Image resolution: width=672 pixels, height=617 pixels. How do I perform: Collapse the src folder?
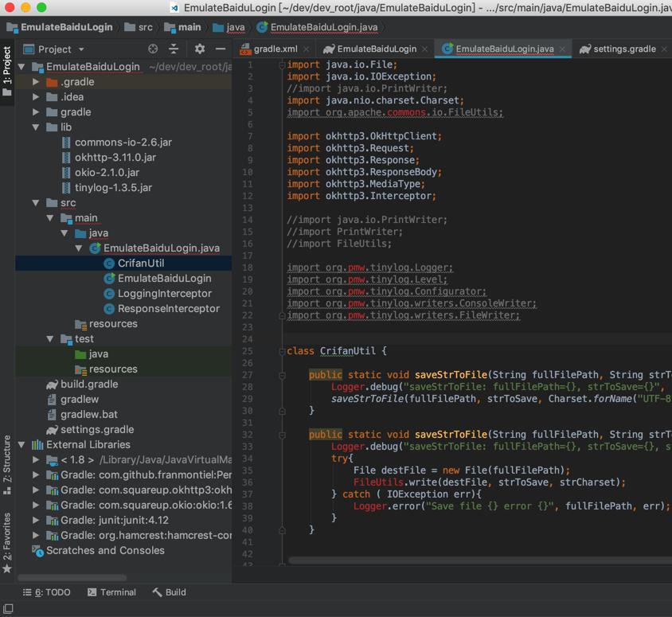[x=36, y=203]
